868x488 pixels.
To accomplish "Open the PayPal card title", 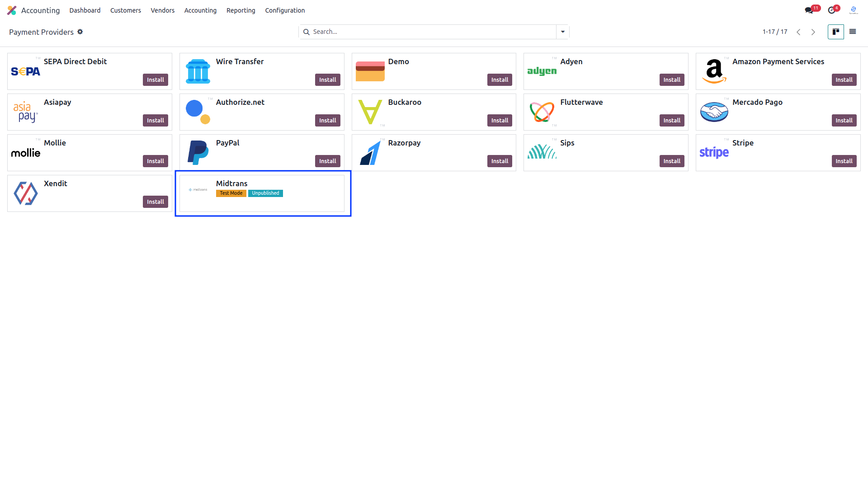I will click(x=227, y=143).
